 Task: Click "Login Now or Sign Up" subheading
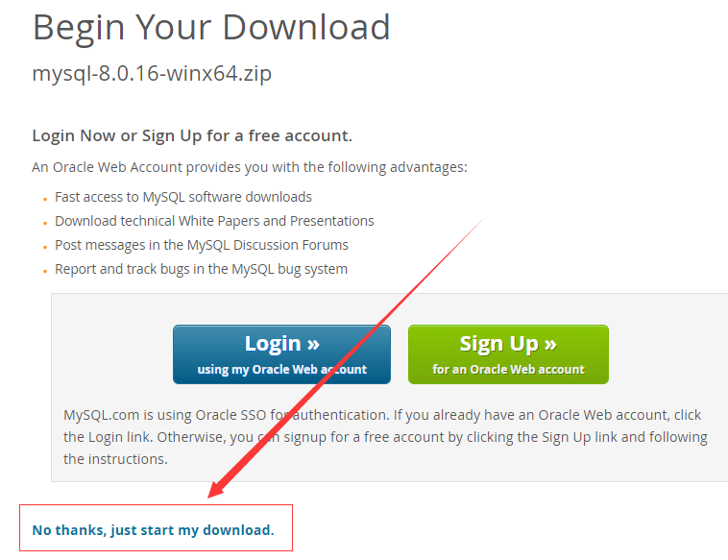pos(192,135)
